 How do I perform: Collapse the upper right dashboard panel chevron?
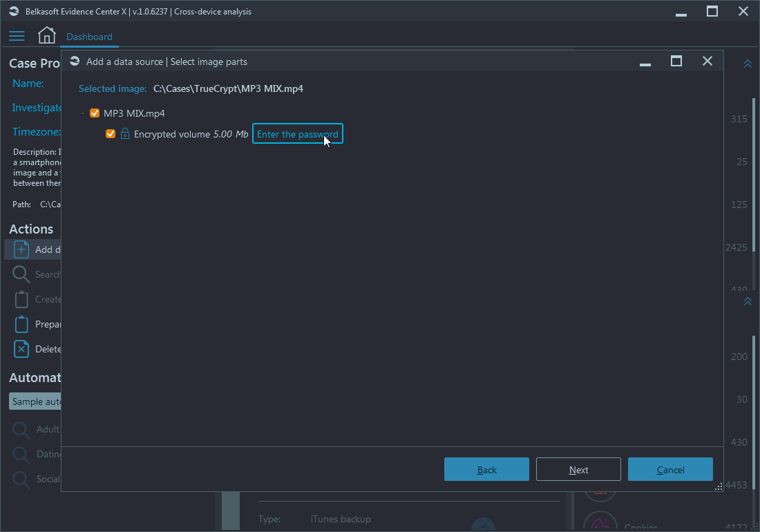point(748,64)
